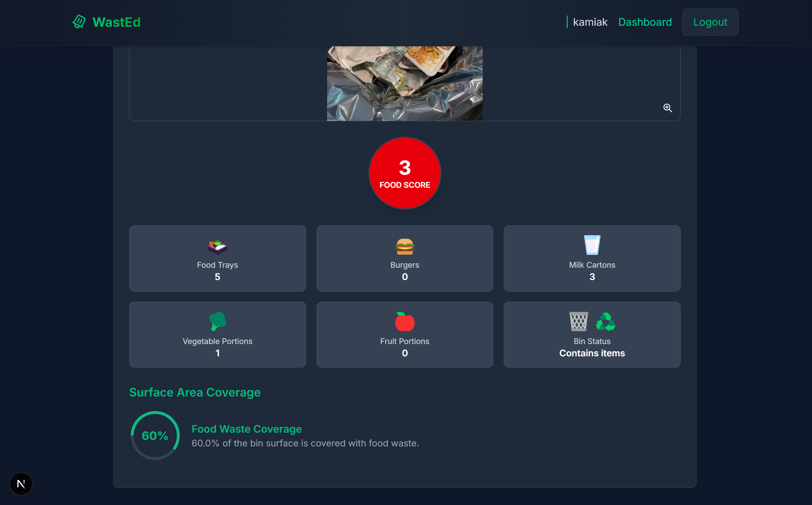Click the kamiak username label
The width and height of the screenshot is (812, 505).
click(x=590, y=22)
